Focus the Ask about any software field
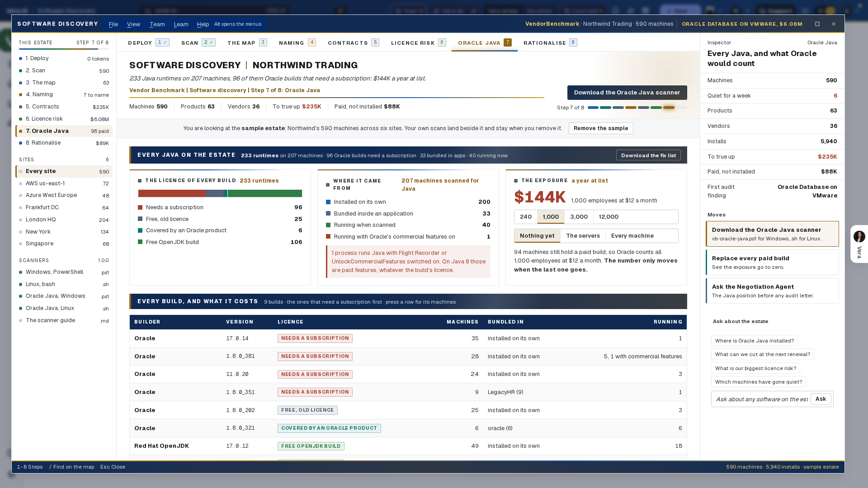Viewport: 868px width, 488px height. [762, 399]
